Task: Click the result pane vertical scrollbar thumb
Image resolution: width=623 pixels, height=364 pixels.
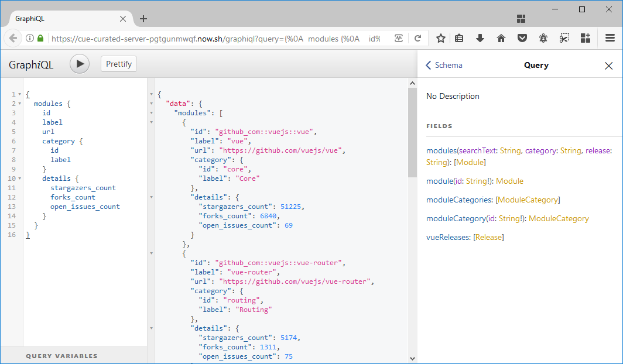Action: (x=412, y=133)
